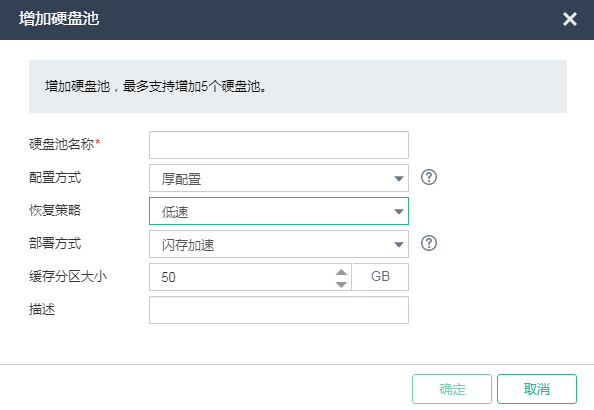Increase cache partition size with up arrow
The height and width of the screenshot is (410, 594).
(x=341, y=272)
